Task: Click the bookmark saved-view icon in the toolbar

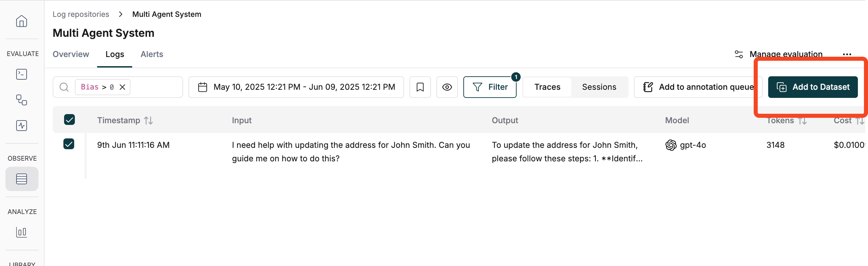Action: coord(420,87)
